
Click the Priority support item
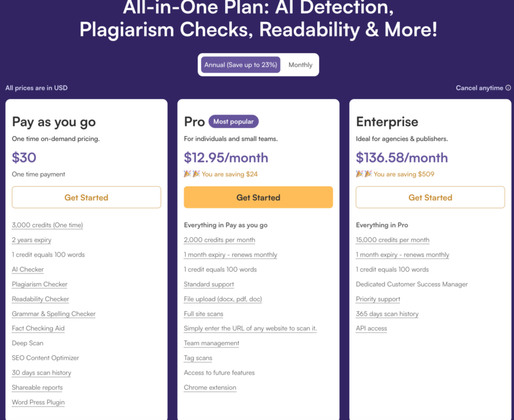pyautogui.click(x=378, y=299)
